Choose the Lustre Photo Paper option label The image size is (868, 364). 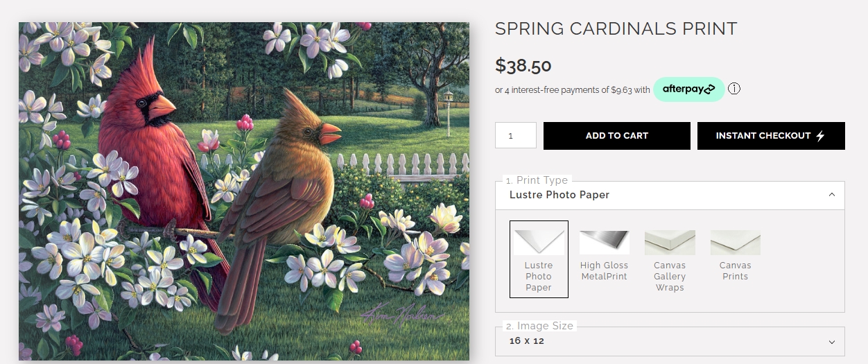tap(539, 277)
